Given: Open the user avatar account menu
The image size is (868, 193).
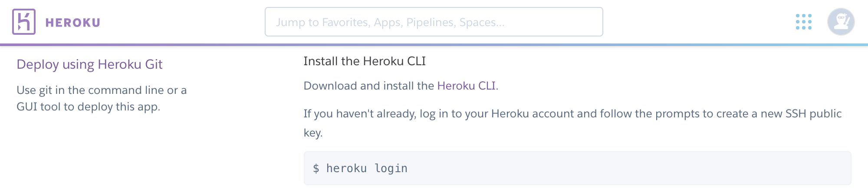Looking at the screenshot, I should pyautogui.click(x=841, y=22).
